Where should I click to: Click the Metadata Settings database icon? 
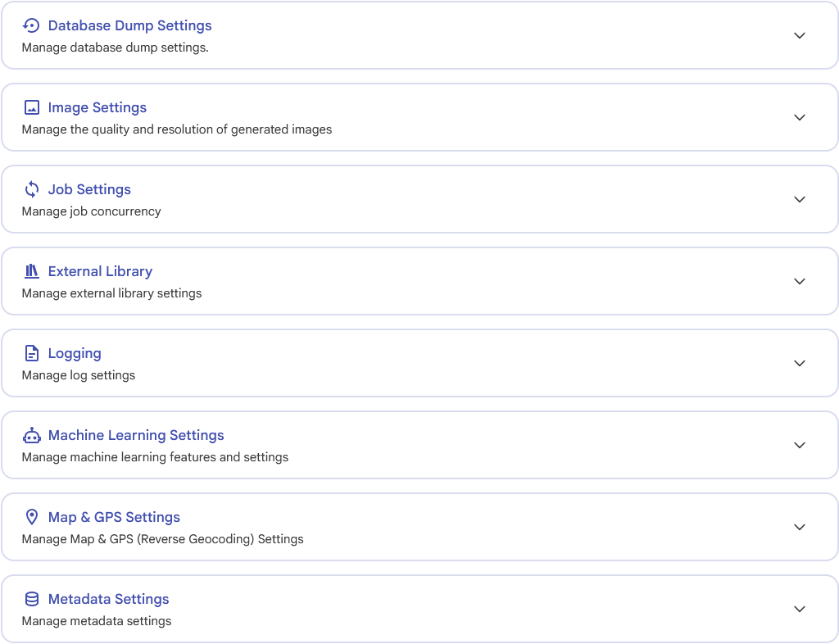pos(31,599)
